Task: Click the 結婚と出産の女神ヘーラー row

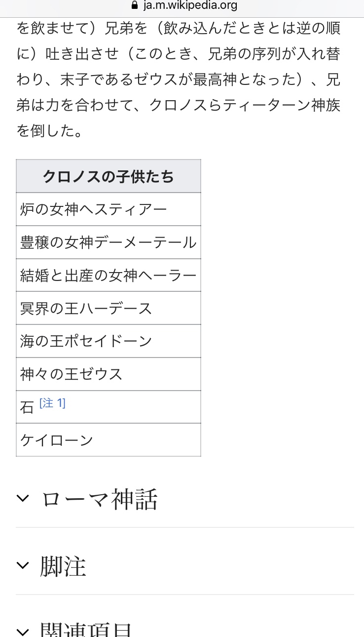Action: pyautogui.click(x=108, y=276)
